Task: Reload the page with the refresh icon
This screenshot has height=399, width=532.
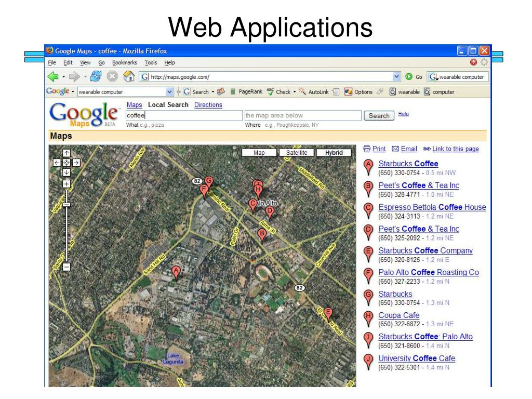Action: click(96, 76)
